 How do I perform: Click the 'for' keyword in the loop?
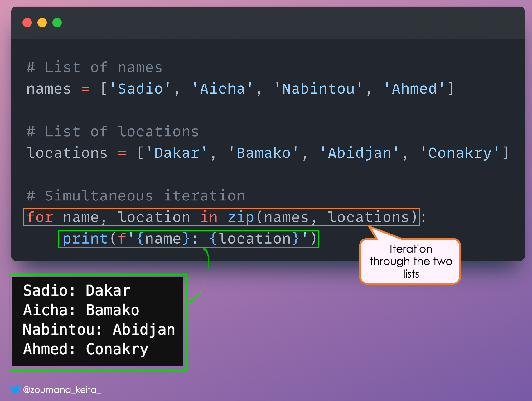click(40, 217)
